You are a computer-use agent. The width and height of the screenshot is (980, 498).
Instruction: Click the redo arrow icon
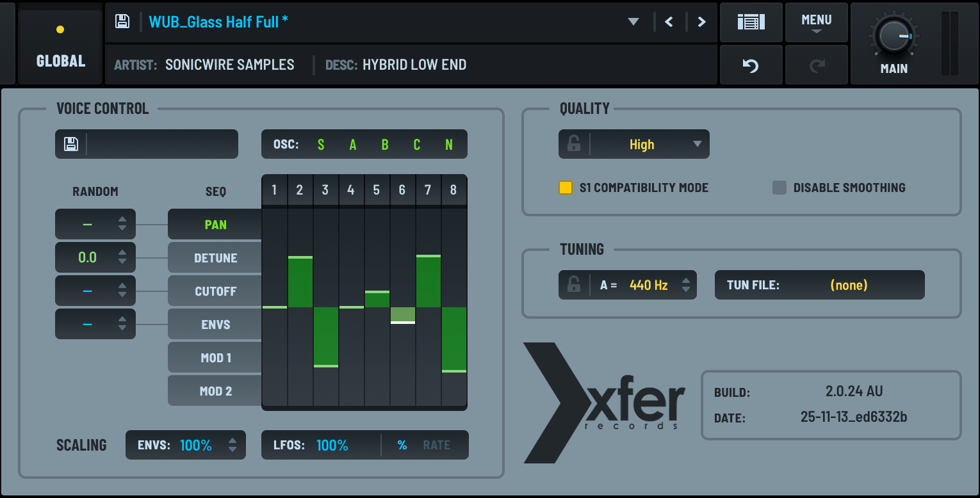pos(816,65)
